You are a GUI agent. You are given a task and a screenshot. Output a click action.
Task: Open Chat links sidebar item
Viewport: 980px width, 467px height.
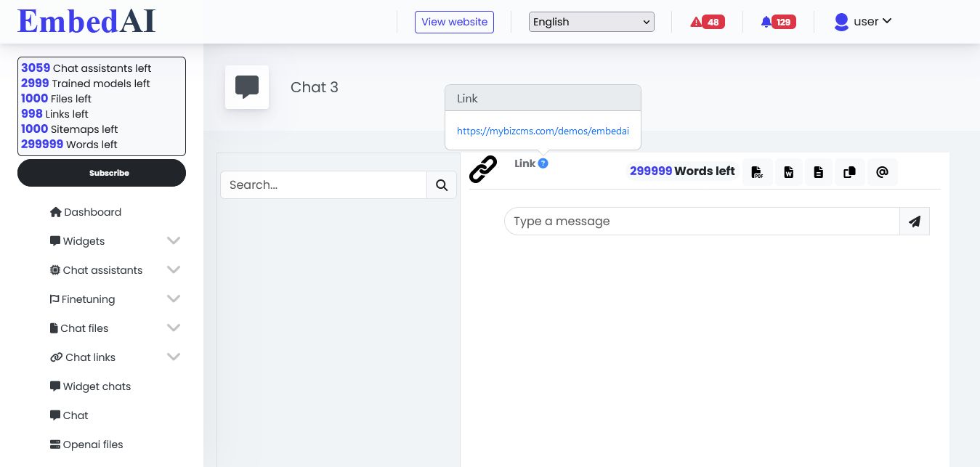coord(83,357)
